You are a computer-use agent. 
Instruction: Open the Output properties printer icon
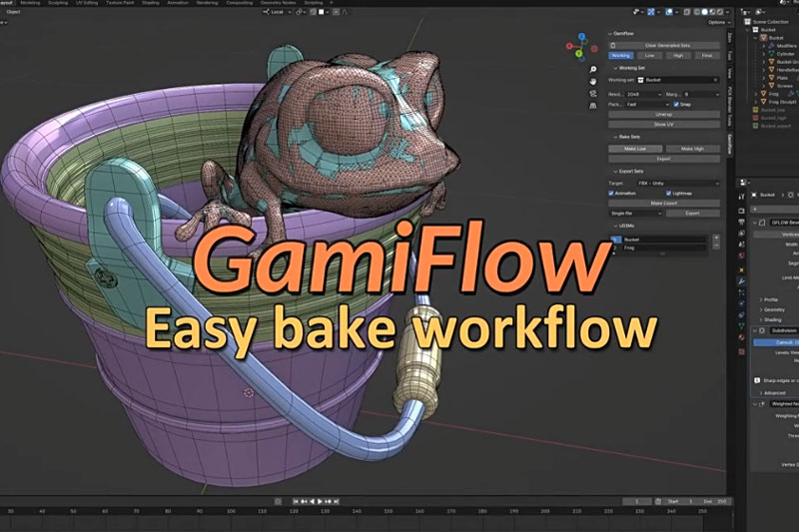coord(741,222)
